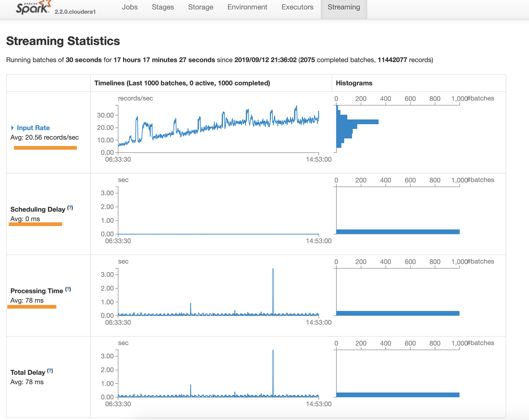
Task: Switch to the Executors tab
Action: point(297,7)
